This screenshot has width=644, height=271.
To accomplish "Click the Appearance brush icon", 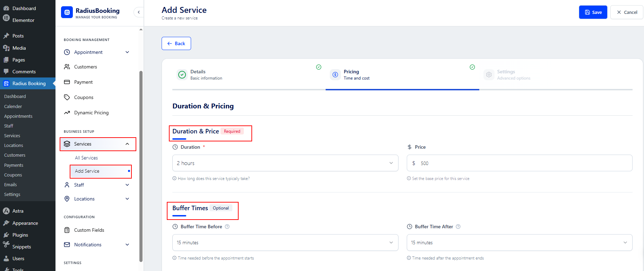I will 6,223.
